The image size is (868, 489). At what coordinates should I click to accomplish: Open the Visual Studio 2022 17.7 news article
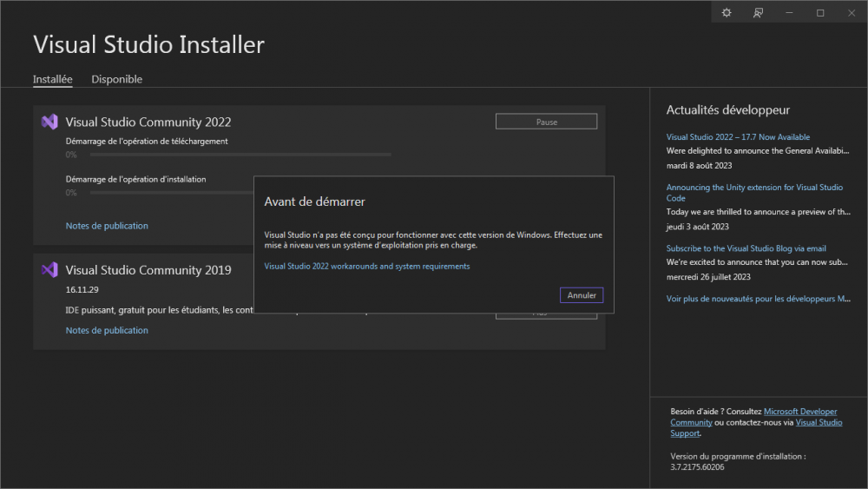[738, 137]
